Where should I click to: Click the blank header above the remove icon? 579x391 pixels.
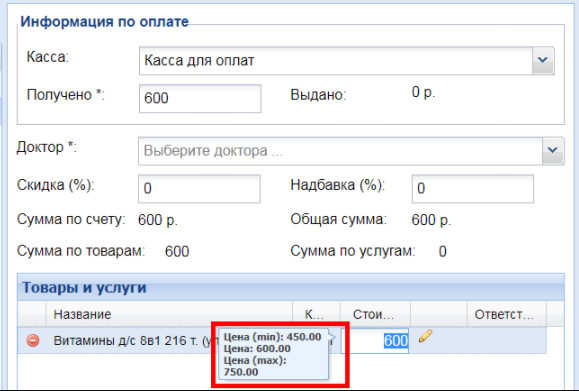pyautogui.click(x=32, y=314)
